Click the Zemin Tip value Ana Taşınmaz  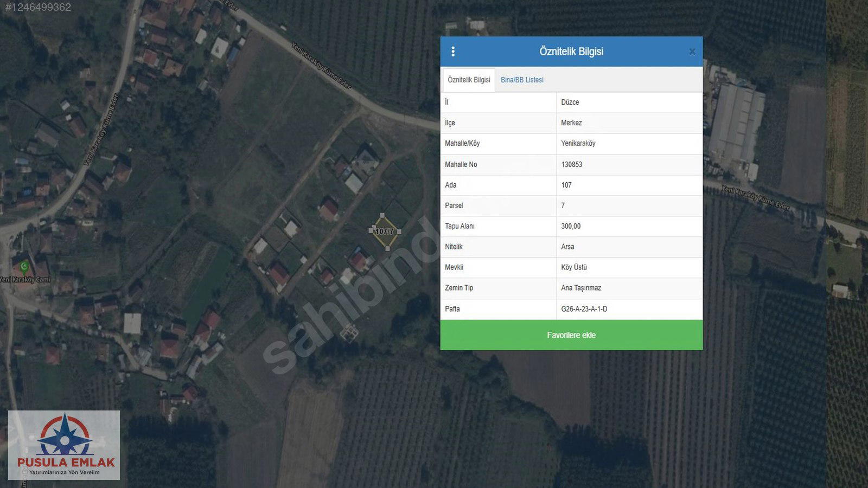pyautogui.click(x=580, y=288)
